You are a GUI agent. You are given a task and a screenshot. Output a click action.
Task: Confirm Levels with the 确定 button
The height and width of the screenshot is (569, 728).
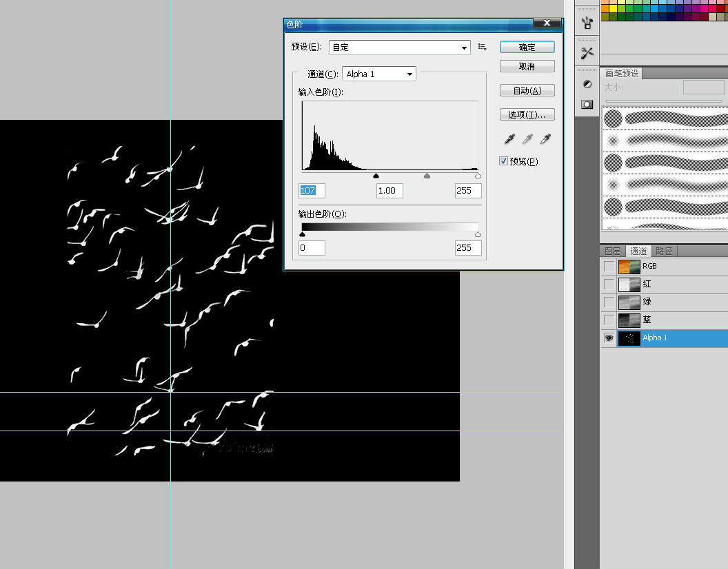coord(527,47)
